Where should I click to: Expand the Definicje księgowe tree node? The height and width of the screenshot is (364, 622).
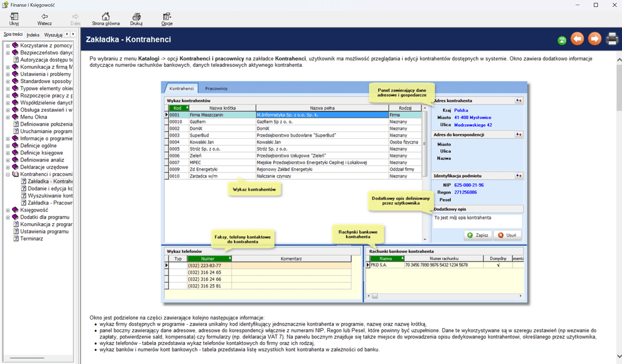(8, 153)
